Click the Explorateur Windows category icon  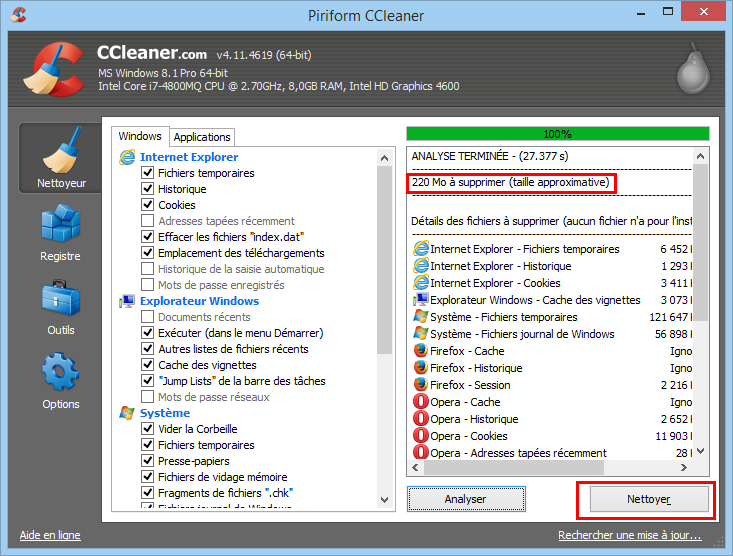coord(127,301)
